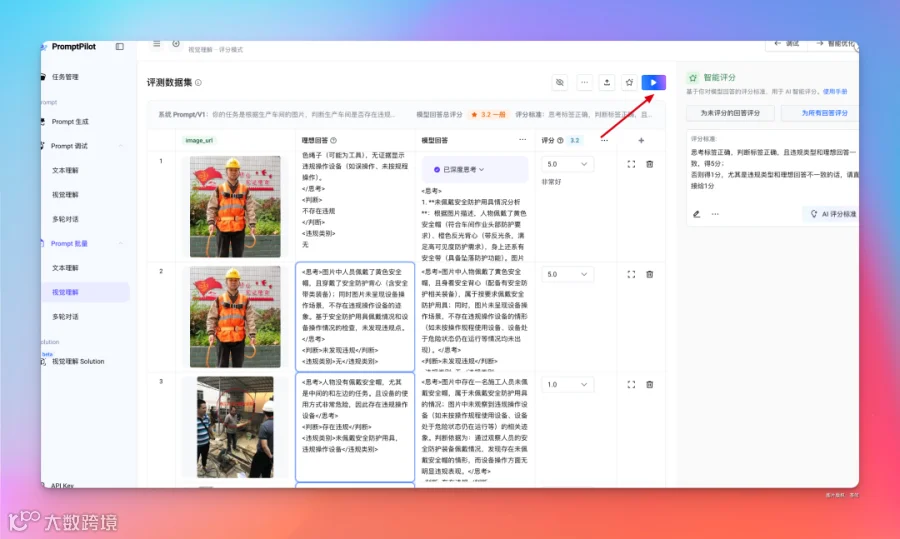This screenshot has width=900, height=539.
Task: Select 多轮对话 under Prompt 调试
Action: 65,219
